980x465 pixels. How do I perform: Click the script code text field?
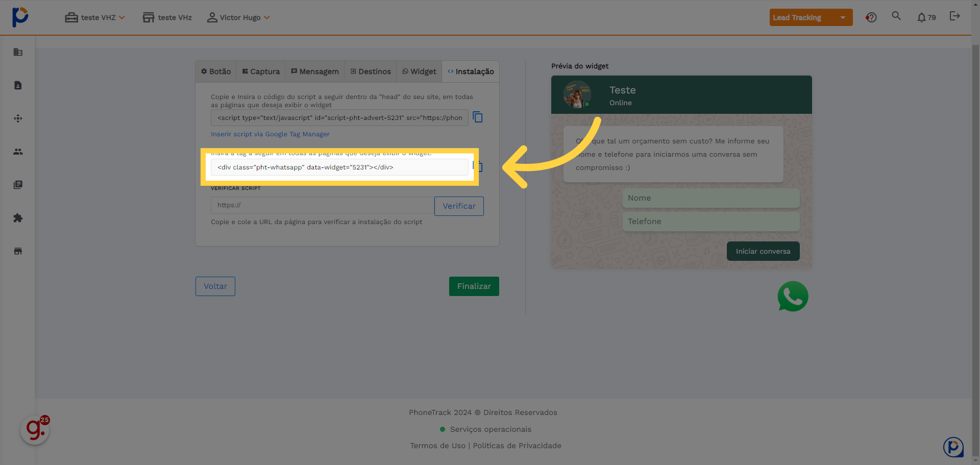point(339,117)
